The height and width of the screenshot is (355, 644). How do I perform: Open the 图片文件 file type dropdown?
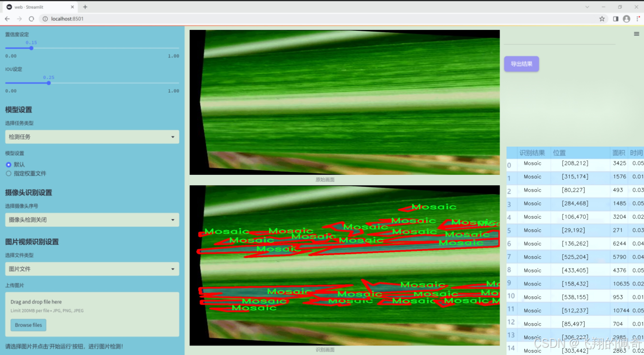[92, 269]
